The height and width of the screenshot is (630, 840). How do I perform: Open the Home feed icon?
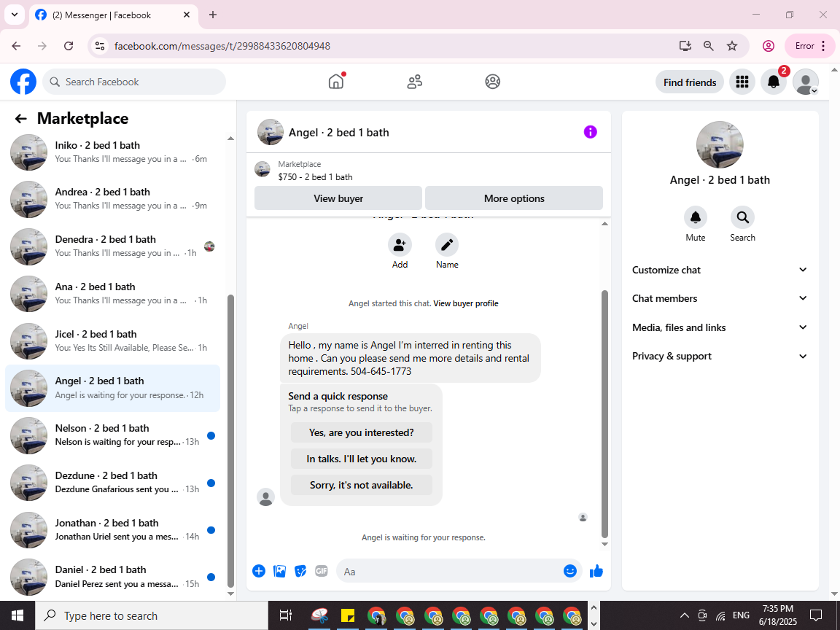tap(336, 82)
